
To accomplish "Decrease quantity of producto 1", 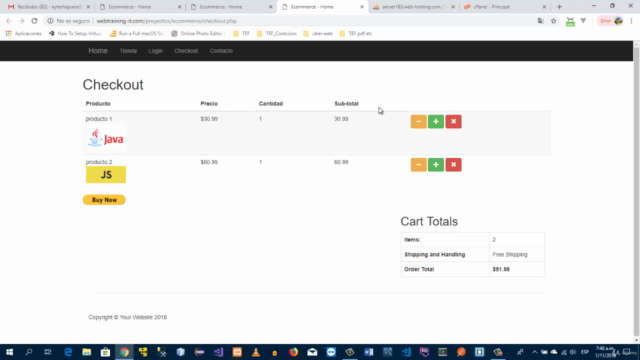I will coord(418,122).
